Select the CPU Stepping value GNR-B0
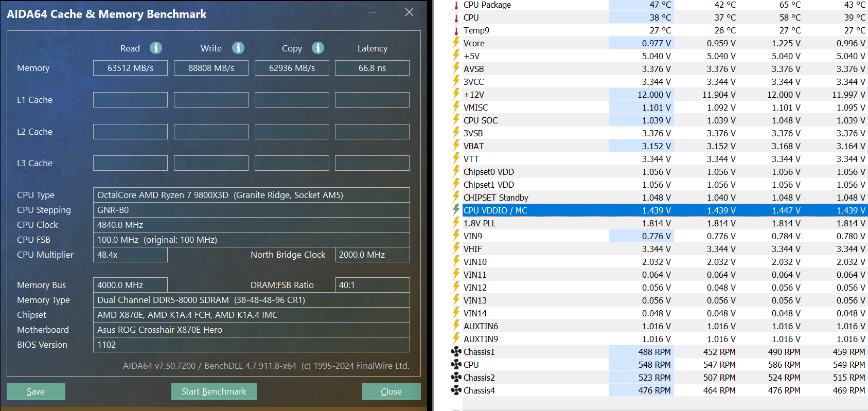This screenshot has height=411, width=868. 113,210
